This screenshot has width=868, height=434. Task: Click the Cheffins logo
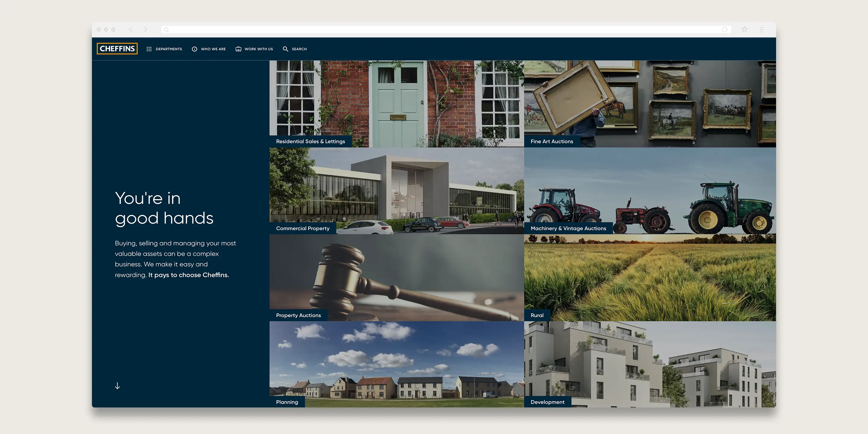pos(117,49)
